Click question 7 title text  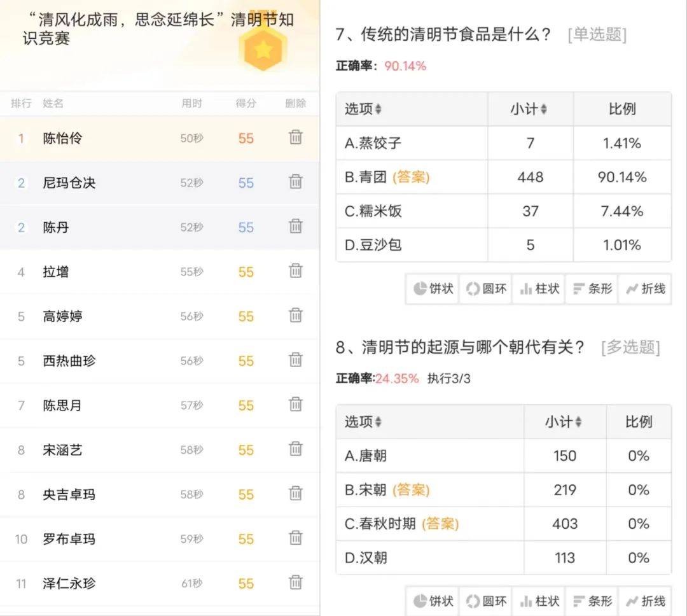443,34
